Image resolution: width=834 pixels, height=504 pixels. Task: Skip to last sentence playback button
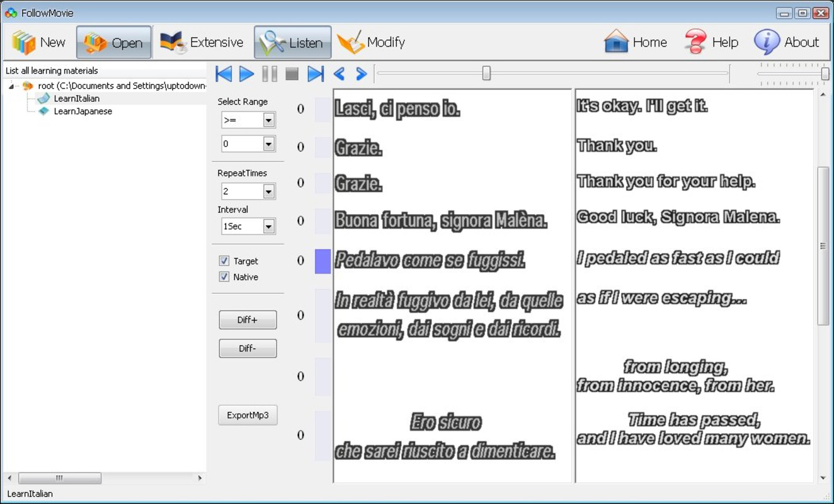click(316, 74)
